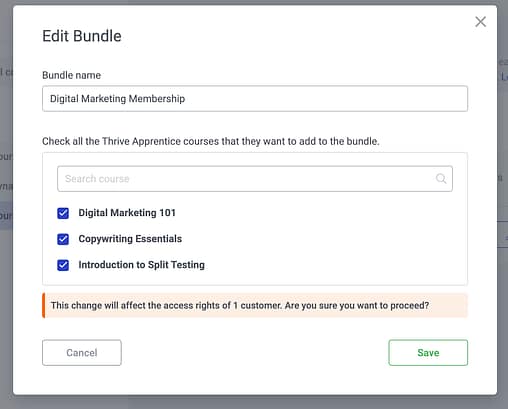This screenshot has width=508, height=409.
Task: Click the course selection instruction text
Action: pyautogui.click(x=211, y=141)
